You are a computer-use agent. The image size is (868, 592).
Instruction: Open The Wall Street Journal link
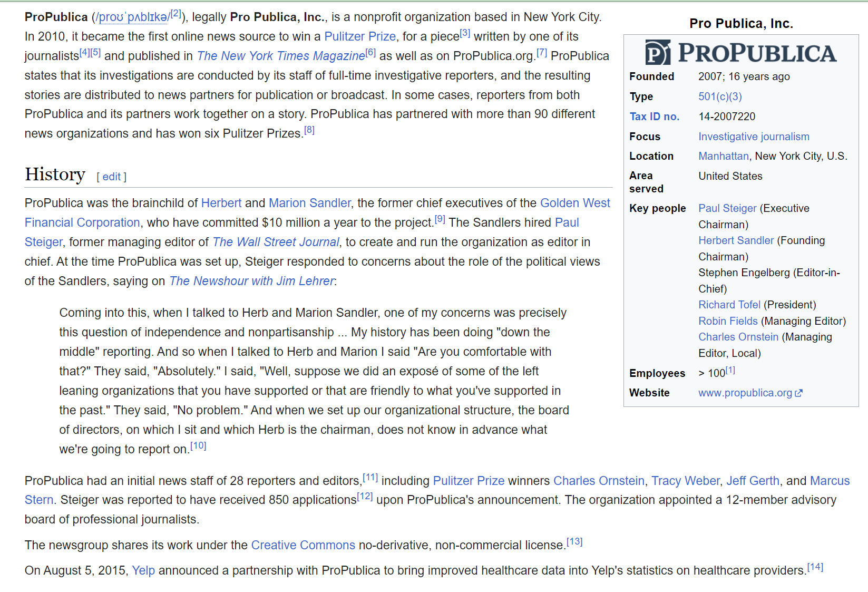pyautogui.click(x=276, y=242)
